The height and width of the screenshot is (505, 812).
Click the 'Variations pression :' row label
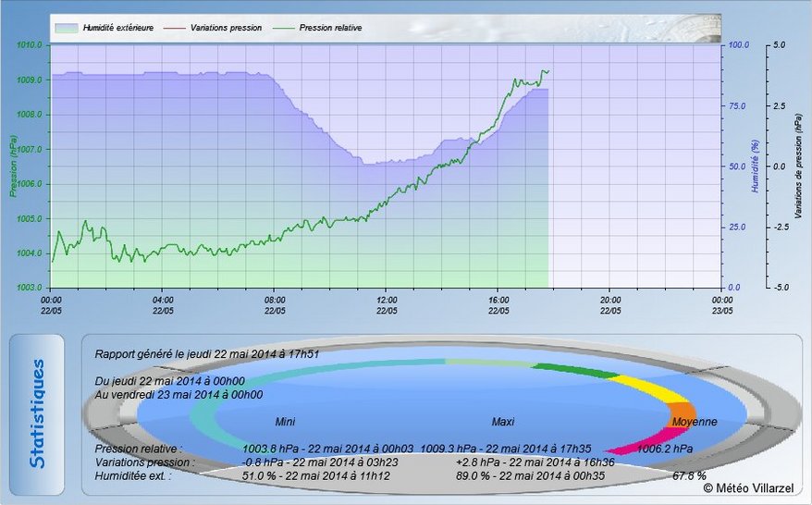[x=145, y=462]
